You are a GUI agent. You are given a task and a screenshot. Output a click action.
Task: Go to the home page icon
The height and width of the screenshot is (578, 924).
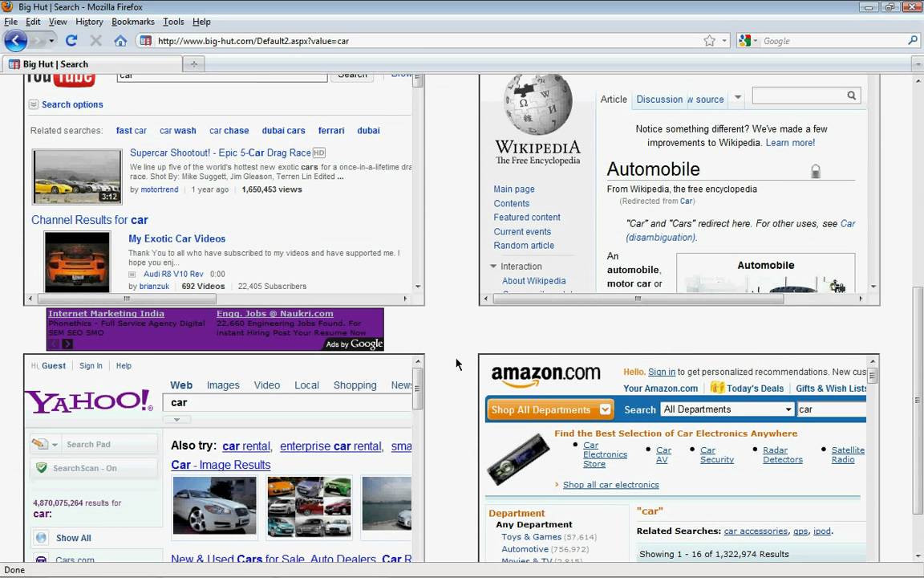120,41
